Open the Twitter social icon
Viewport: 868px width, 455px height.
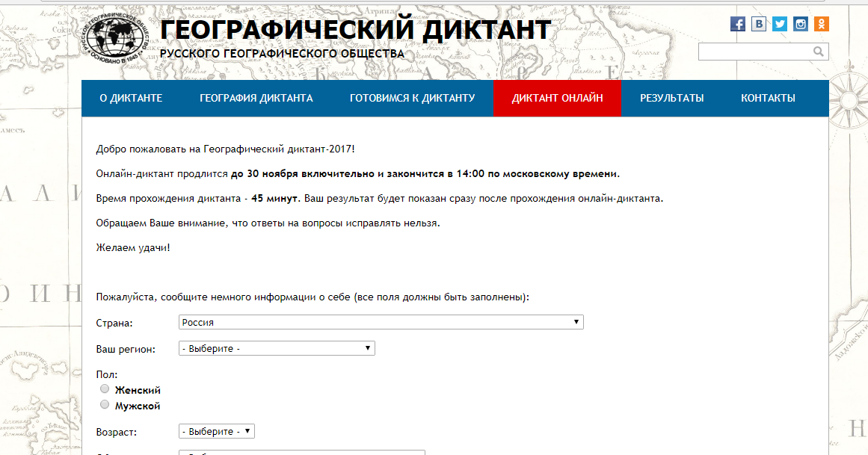tap(780, 24)
